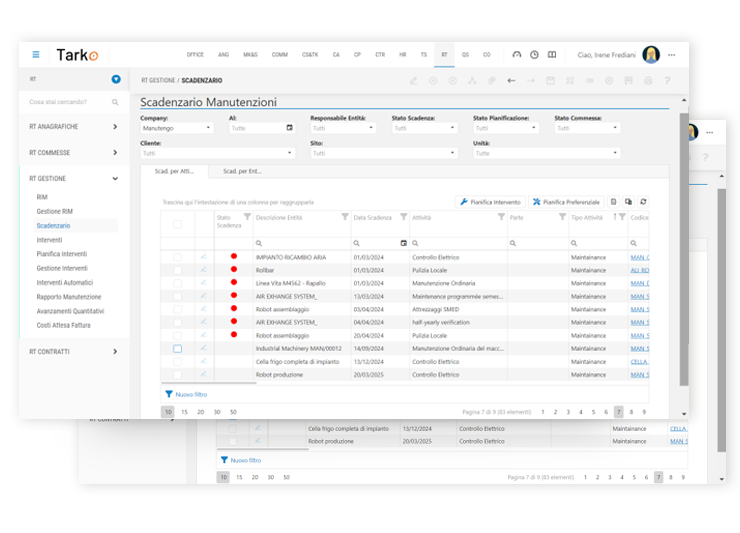Click the filter icon on Stato Scadenza column
Viewport: 740px width, 533px height.
[247, 217]
